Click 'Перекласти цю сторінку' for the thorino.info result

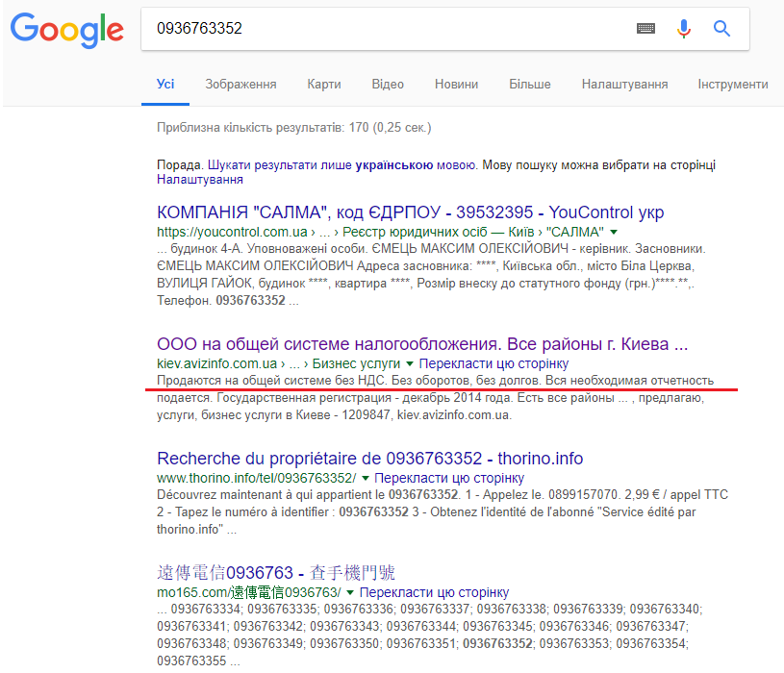pyautogui.click(x=449, y=478)
